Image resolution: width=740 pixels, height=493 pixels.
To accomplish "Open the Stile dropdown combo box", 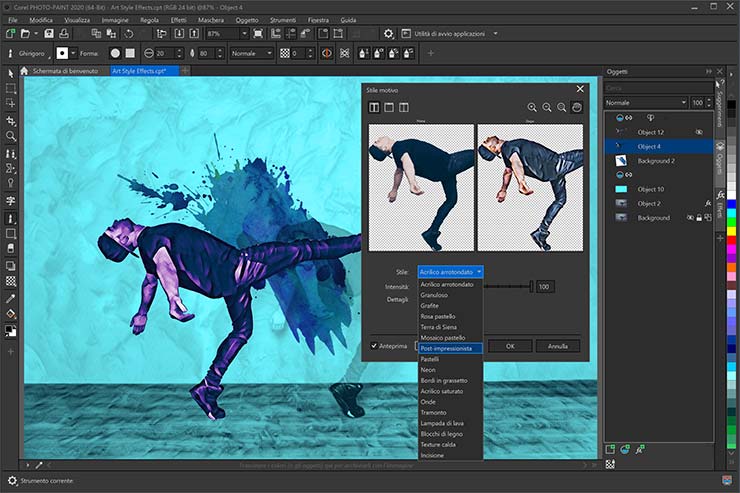I will click(x=451, y=271).
